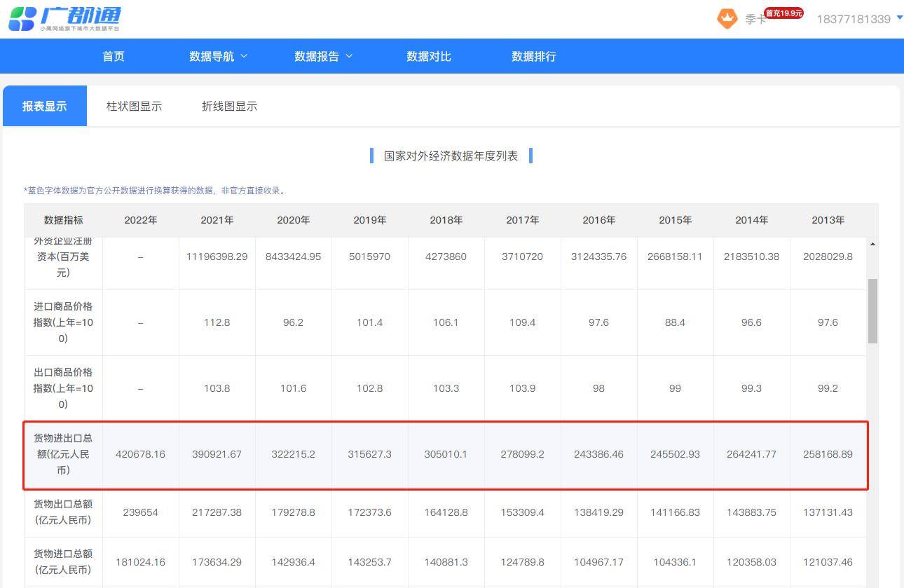The image size is (904, 588).
Task: Click the 季卡 membership label
Action: [755, 20]
